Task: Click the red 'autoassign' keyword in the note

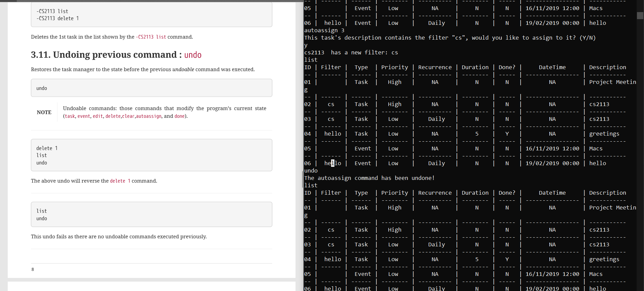Action: [149, 116]
